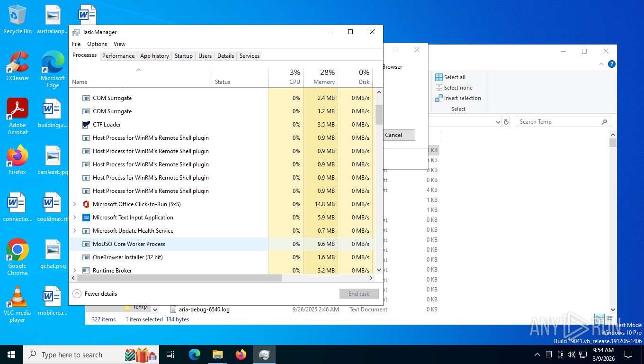Sort processes by Name column
The image size is (644, 364).
pyautogui.click(x=141, y=78)
